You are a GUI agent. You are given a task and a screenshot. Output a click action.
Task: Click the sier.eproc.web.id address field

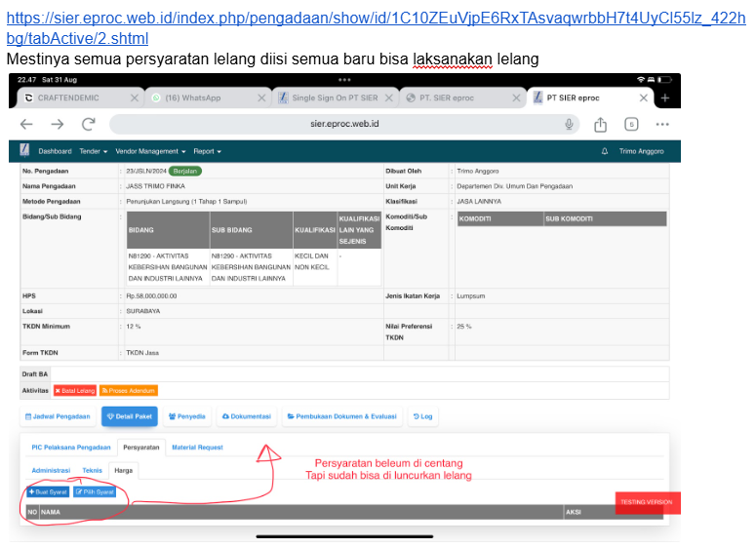pos(343,124)
